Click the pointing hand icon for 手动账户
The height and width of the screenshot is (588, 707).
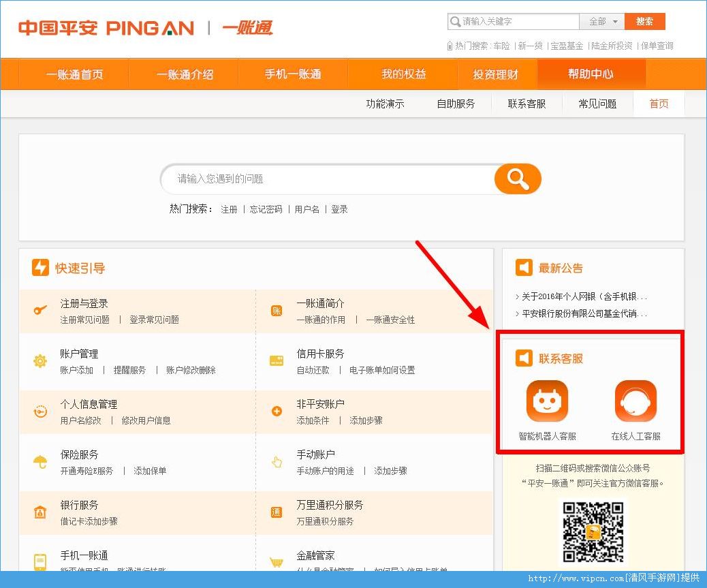tap(275, 463)
